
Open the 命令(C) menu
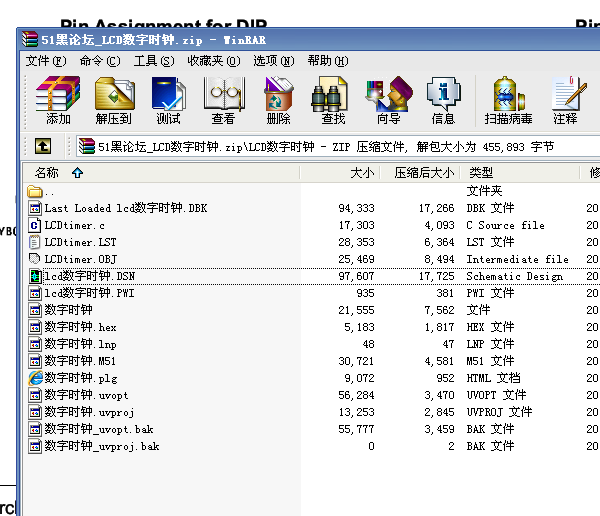pos(100,61)
